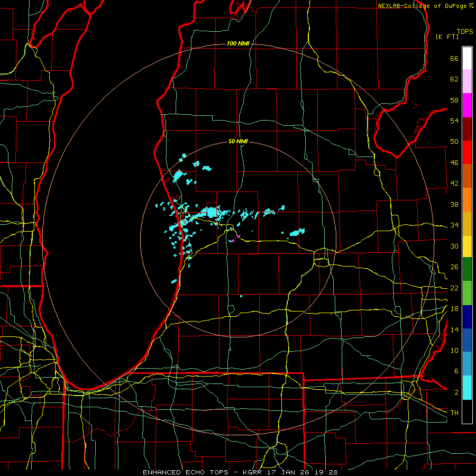Click the 62 label on the legend
Image resolution: width=476 pixels, height=476 pixels.
point(454,79)
